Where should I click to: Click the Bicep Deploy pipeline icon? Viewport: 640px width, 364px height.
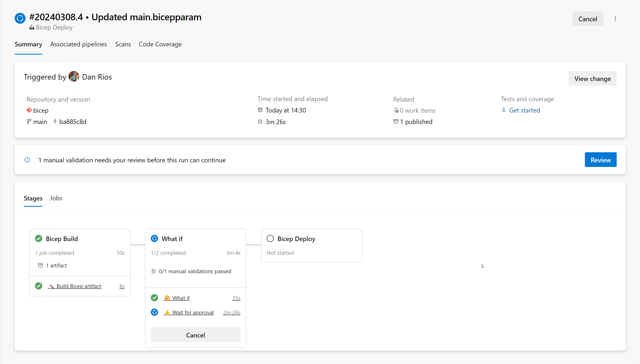click(x=32, y=27)
